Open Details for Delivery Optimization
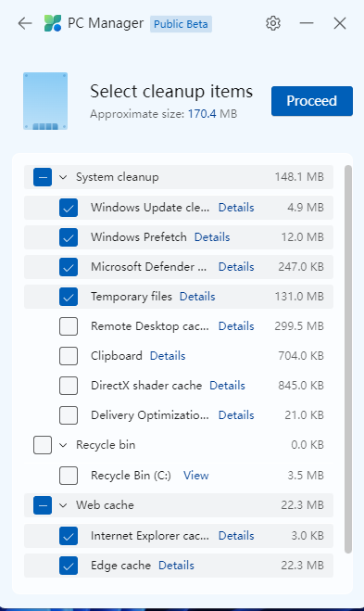The width and height of the screenshot is (364, 611). 236,415
